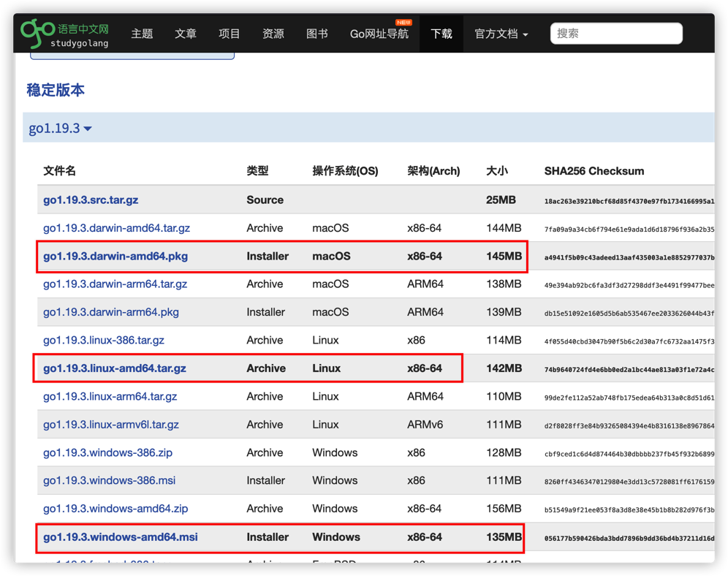Click the search input field

click(x=616, y=34)
